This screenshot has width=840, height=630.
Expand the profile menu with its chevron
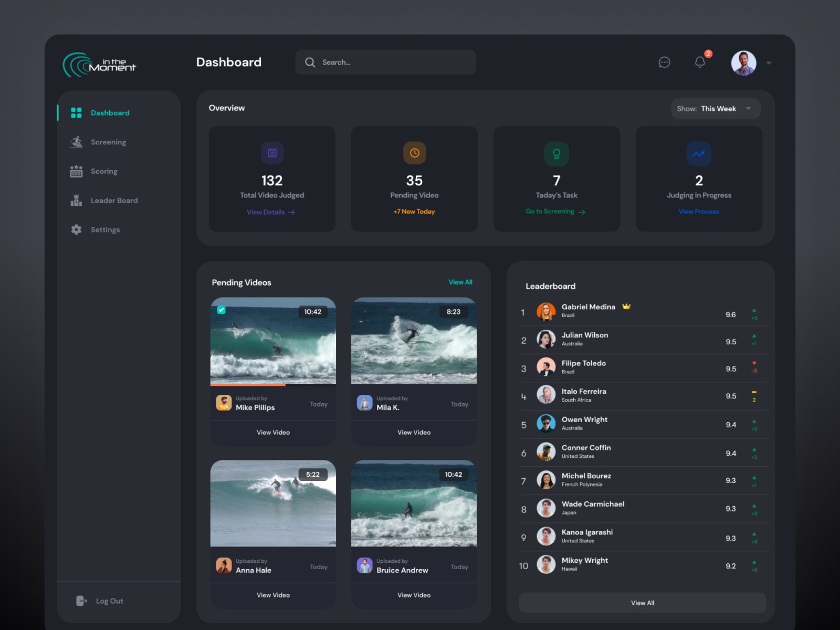(x=768, y=62)
